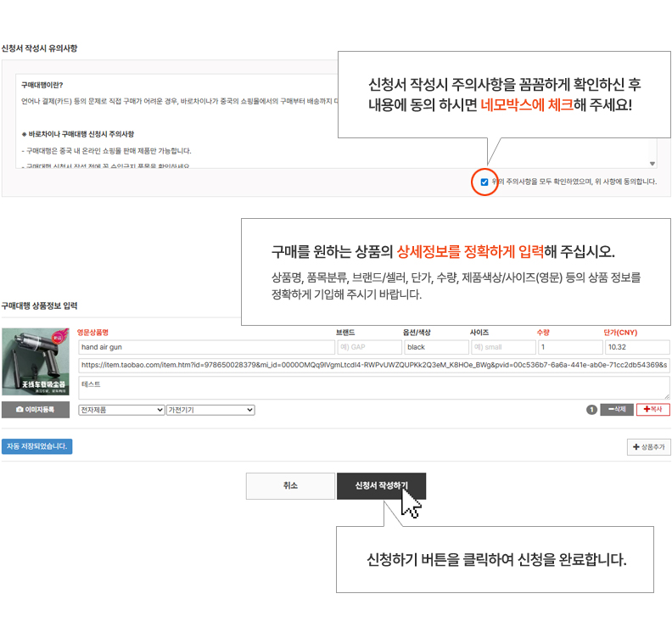Viewport: 672px width, 644px height.
Task: Click the camera icon on image upload button
Action: pos(20,410)
